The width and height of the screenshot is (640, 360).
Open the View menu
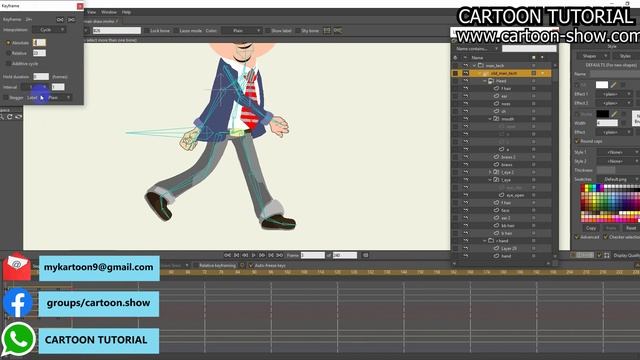point(91,12)
